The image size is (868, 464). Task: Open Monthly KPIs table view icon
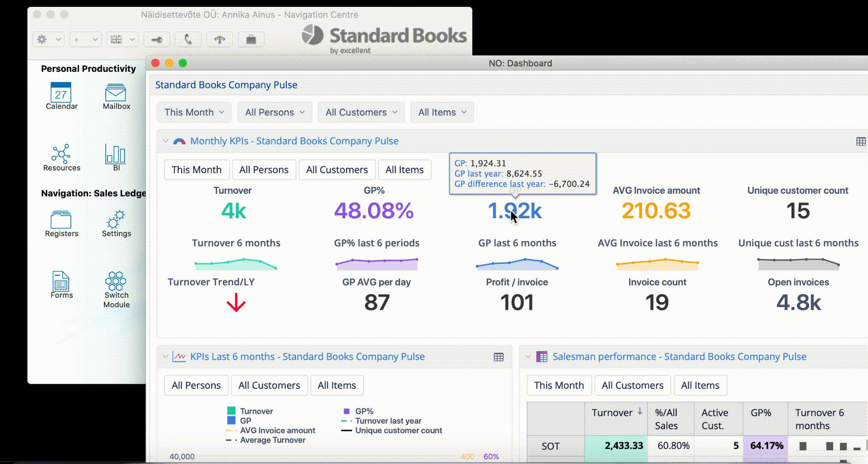(x=861, y=141)
